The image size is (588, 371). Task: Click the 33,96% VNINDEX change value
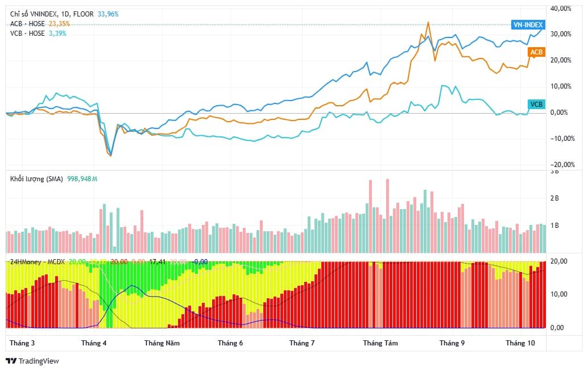[x=108, y=14]
